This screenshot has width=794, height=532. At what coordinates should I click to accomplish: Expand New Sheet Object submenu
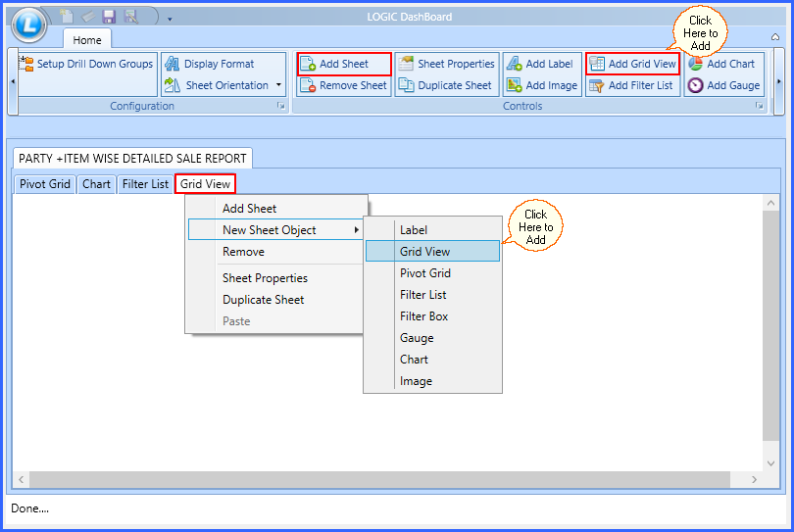pos(276,230)
